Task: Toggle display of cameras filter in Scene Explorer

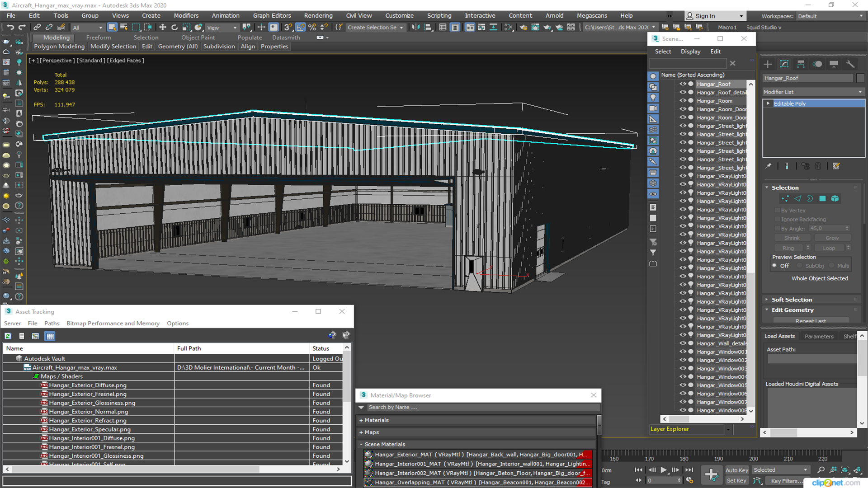Action: point(653,108)
